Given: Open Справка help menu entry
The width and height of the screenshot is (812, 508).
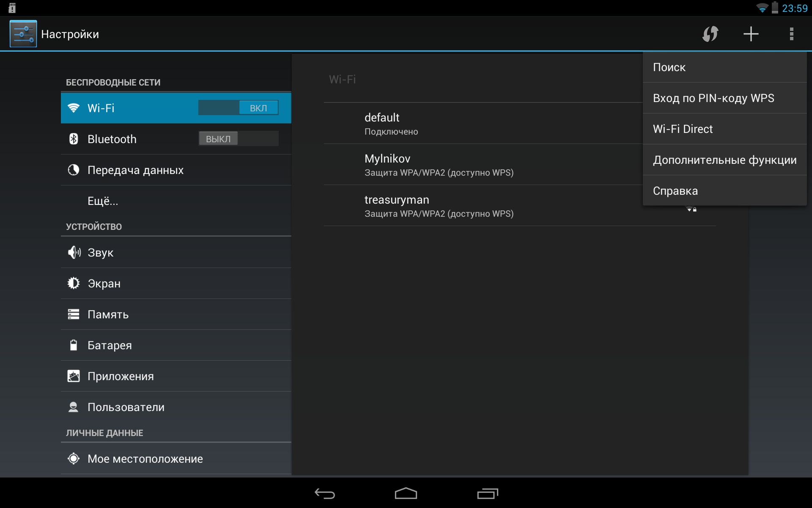Looking at the screenshot, I should point(724,191).
